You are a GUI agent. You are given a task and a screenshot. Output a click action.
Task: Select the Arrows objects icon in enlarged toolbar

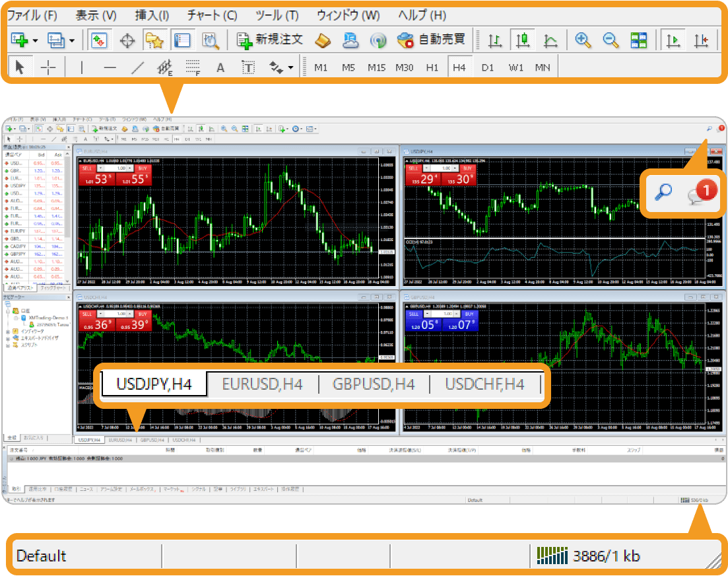coord(277,68)
